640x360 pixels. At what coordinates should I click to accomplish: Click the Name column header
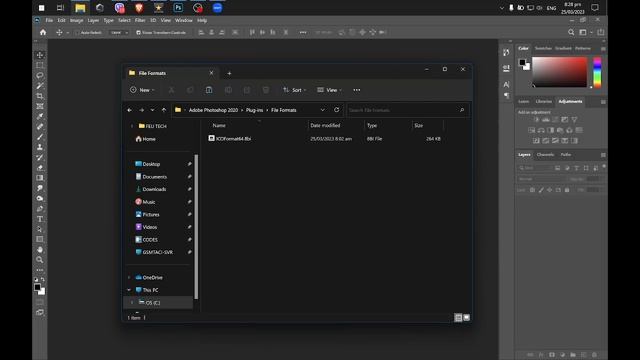point(219,125)
